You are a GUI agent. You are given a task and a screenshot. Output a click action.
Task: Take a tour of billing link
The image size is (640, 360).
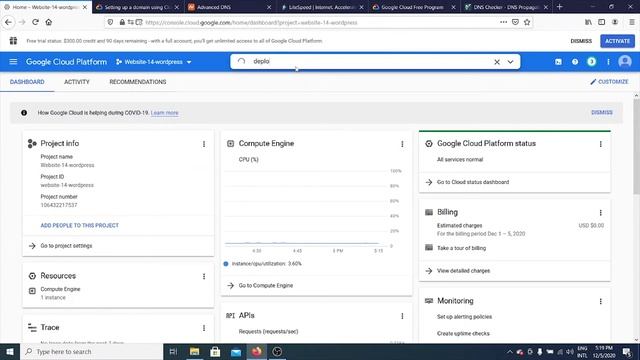click(x=461, y=248)
